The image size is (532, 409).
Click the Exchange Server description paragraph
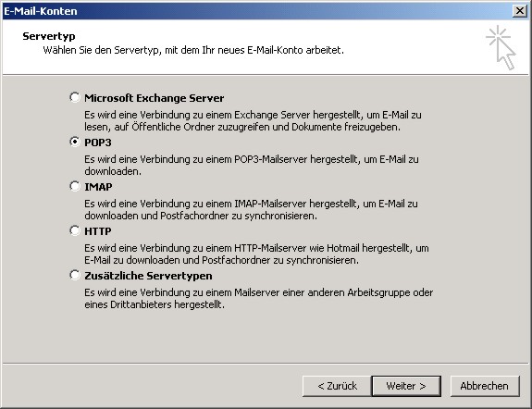tap(253, 121)
